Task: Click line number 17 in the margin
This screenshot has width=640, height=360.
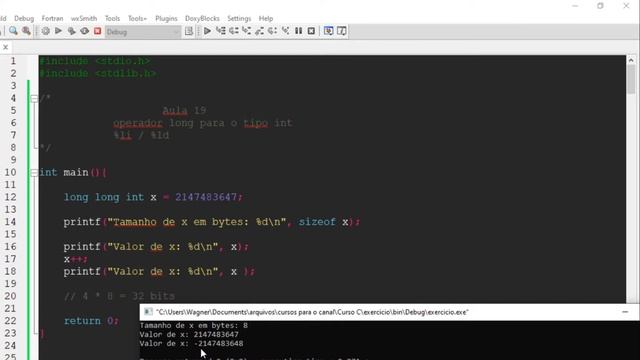Action: point(11,259)
